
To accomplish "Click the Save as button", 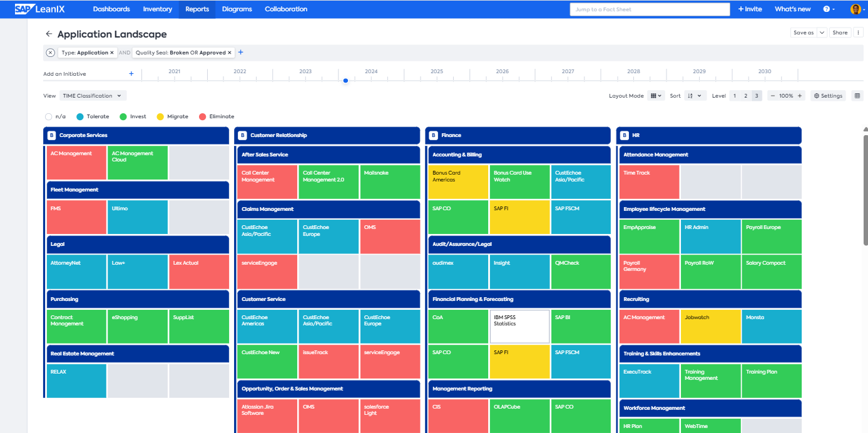I will (804, 33).
